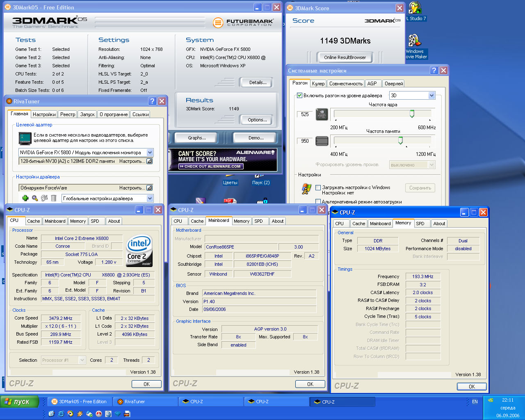Image resolution: width=525 pixels, height=420 pixels.
Task: Click the Windows startup flag icon in settings
Action: [x=306, y=188]
